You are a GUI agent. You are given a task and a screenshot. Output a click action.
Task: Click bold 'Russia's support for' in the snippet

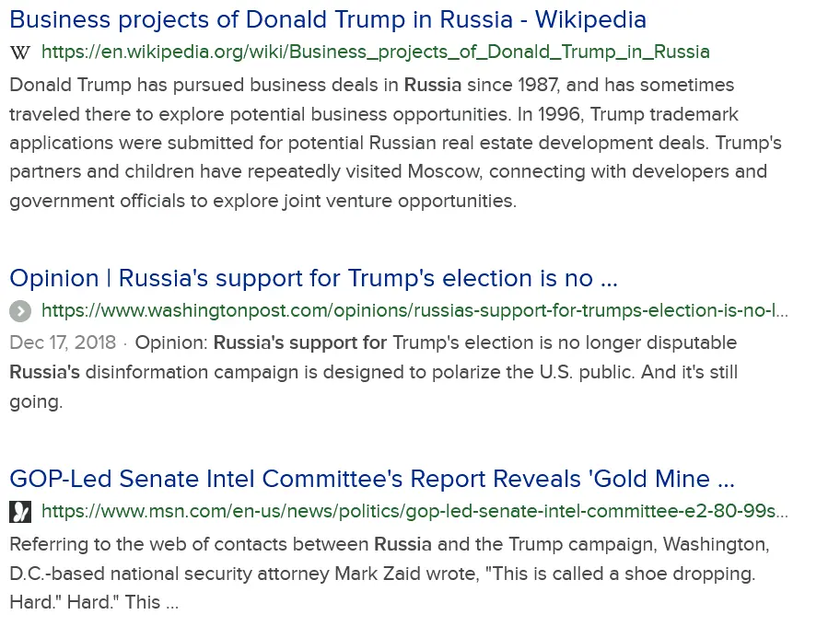click(x=300, y=343)
